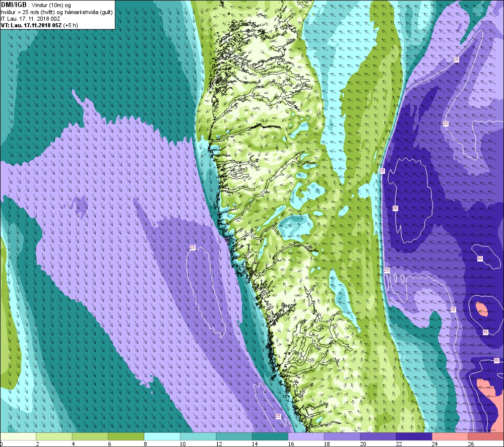Click the legend scale label "24"
This screenshot has width=504, height=447.
tap(434, 444)
